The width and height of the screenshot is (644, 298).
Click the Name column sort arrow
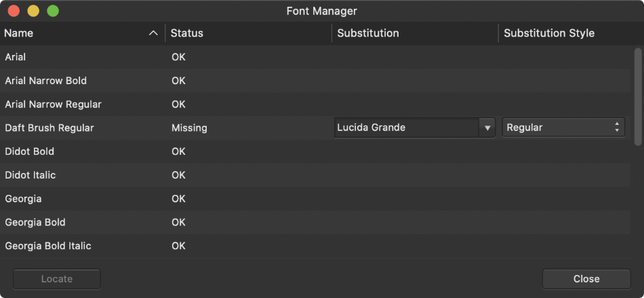point(153,33)
